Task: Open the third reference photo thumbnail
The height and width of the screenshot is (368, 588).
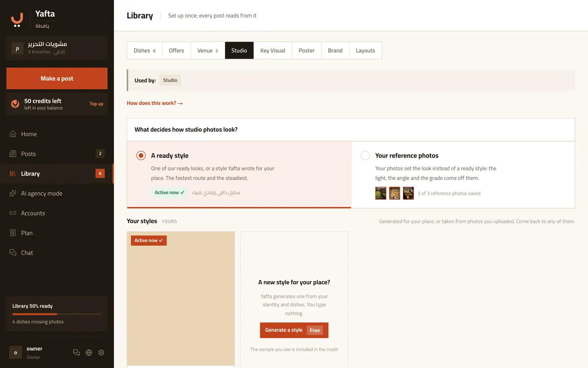Action: (408, 193)
